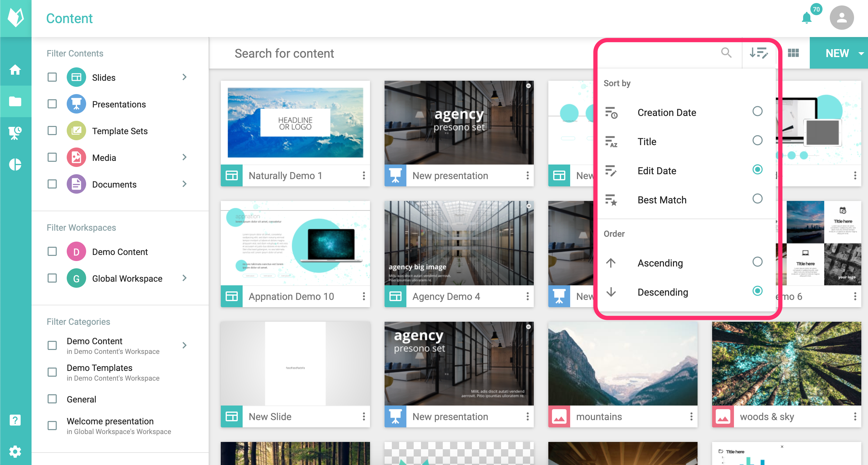Click the search magnifier icon

pos(726,53)
